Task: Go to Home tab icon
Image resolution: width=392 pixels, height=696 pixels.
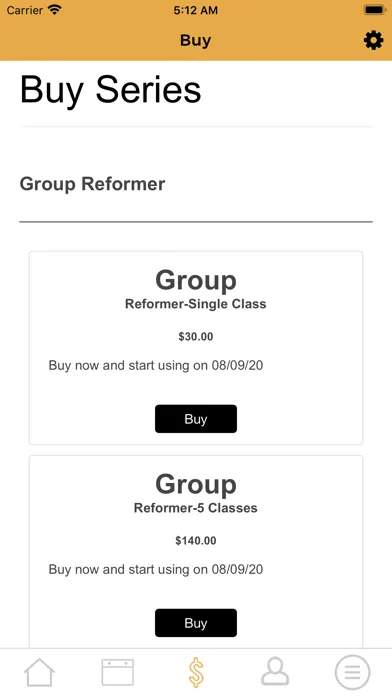Action: [39, 672]
